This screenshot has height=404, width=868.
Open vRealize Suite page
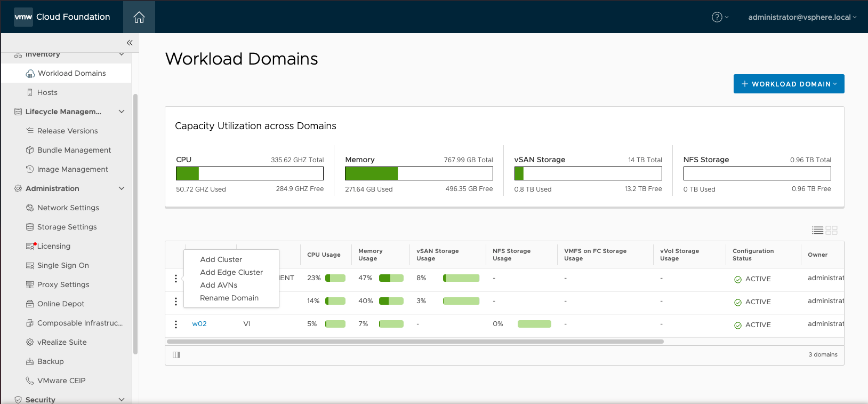(x=62, y=342)
